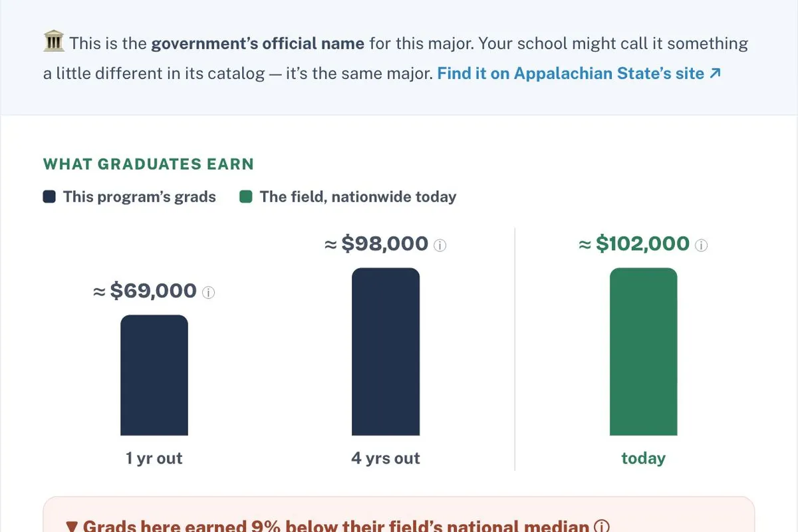The width and height of the screenshot is (798, 532).
Task: Click the 'today' label under green bar
Action: tap(643, 458)
